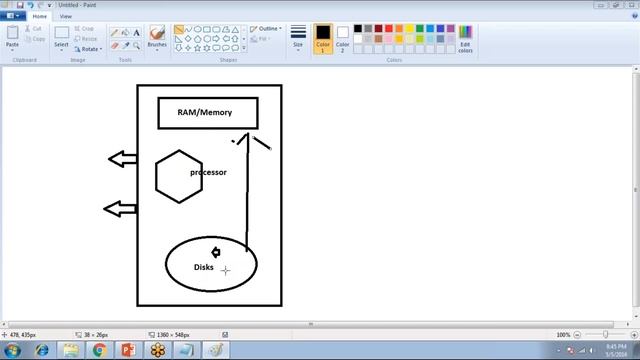The height and width of the screenshot is (360, 640).
Task: Click the horizontal scrollbar
Action: (x=311, y=324)
